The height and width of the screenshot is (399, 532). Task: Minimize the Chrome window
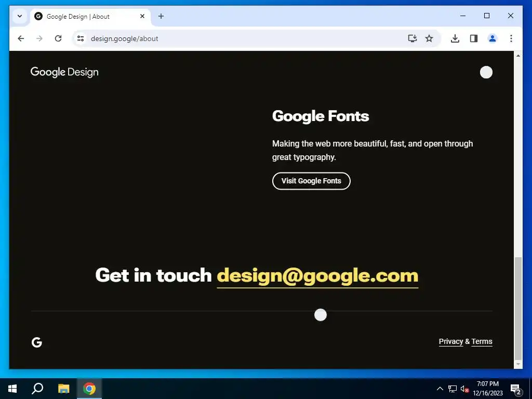coord(463,16)
